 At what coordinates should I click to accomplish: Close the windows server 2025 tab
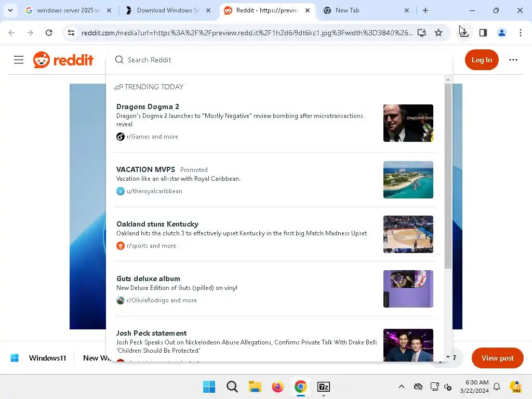click(x=109, y=10)
